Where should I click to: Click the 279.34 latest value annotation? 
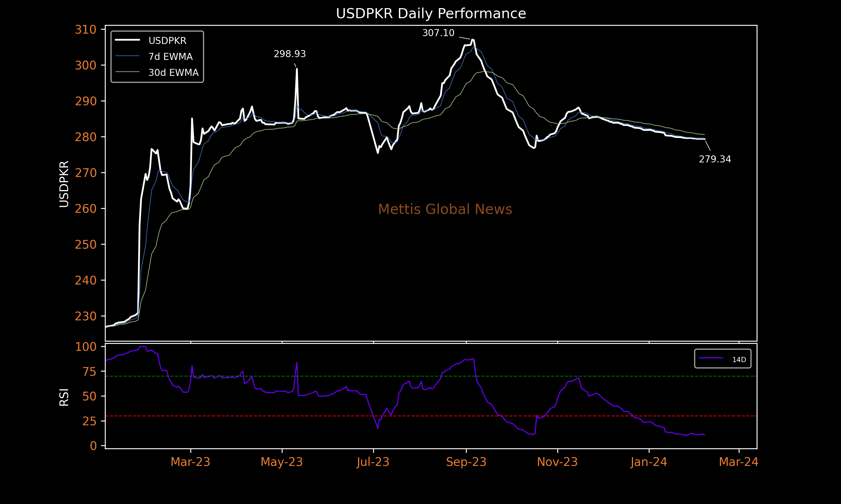(x=715, y=159)
